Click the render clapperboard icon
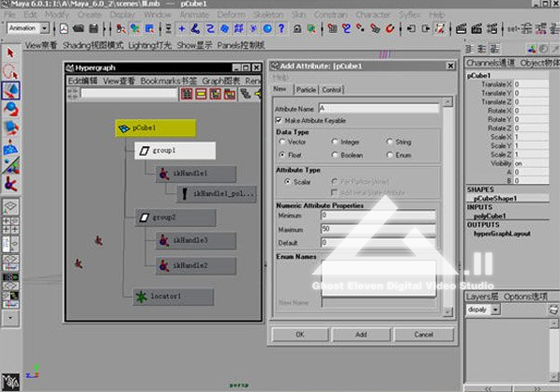This screenshot has height=392, width=560. point(461,28)
